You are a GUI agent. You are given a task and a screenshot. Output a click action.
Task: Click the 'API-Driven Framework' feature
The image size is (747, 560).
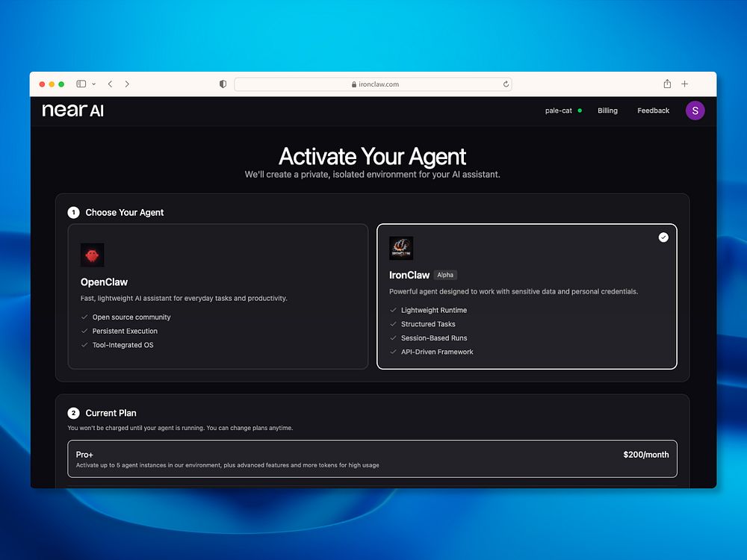click(437, 352)
